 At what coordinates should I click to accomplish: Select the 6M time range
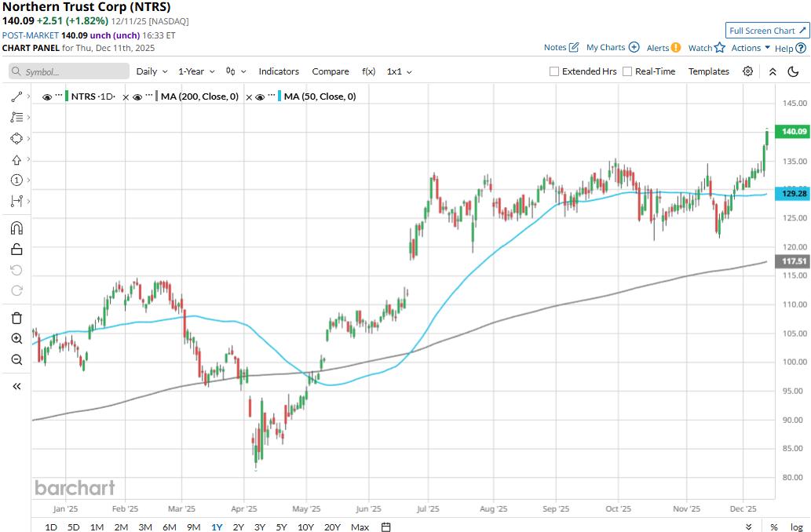[169, 527]
